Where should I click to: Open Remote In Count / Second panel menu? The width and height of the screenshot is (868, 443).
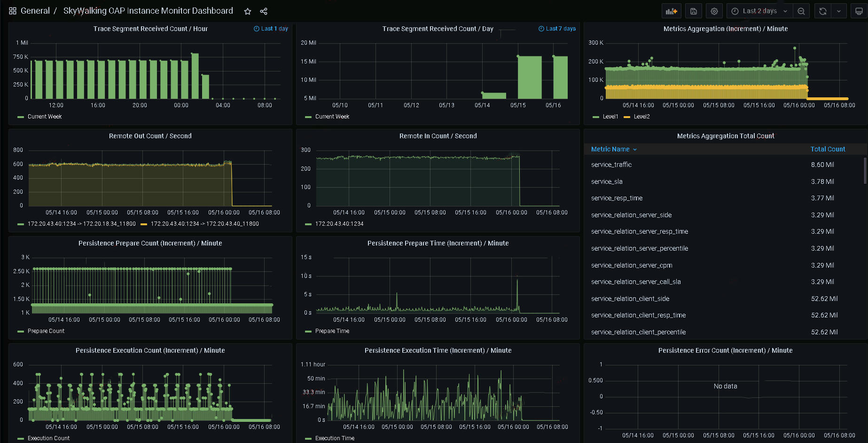click(438, 136)
